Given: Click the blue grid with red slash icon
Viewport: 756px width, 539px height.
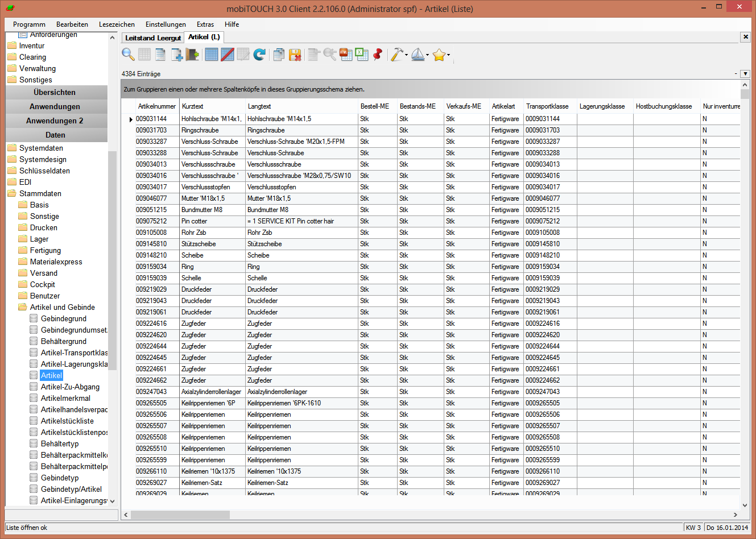Looking at the screenshot, I should pos(228,55).
